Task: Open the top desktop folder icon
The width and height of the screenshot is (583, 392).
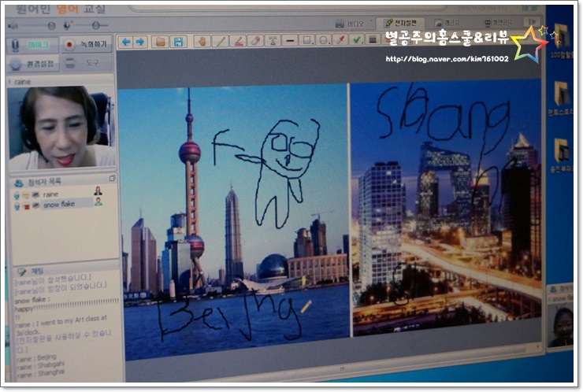Action: [562, 36]
